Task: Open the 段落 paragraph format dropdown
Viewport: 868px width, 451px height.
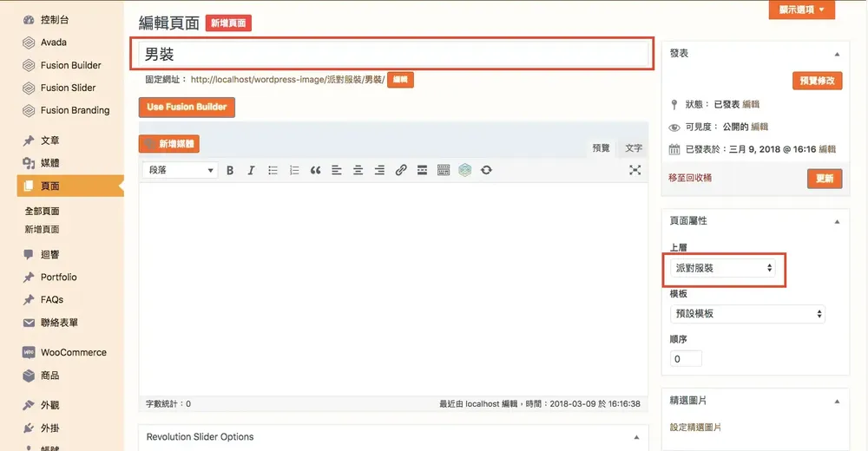Action: [x=181, y=171]
